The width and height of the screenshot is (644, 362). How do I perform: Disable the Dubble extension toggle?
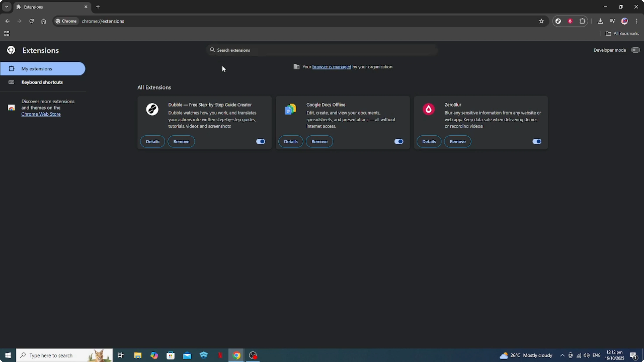[261, 142]
